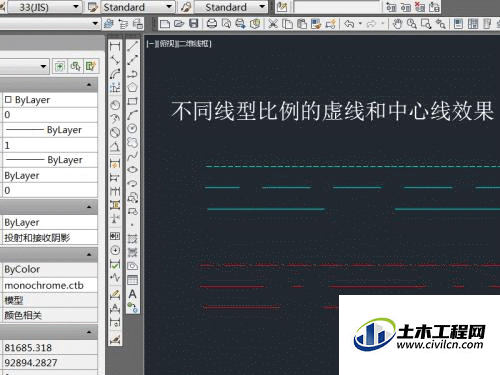This screenshot has width=500, height=375.
Task: Click the monochrome.ctb plot style field
Action: pos(50,285)
